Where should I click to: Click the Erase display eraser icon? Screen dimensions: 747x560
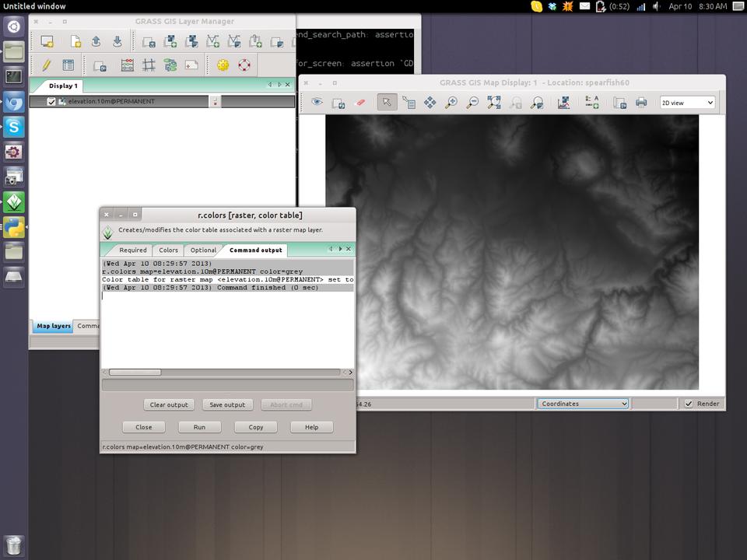(x=359, y=103)
